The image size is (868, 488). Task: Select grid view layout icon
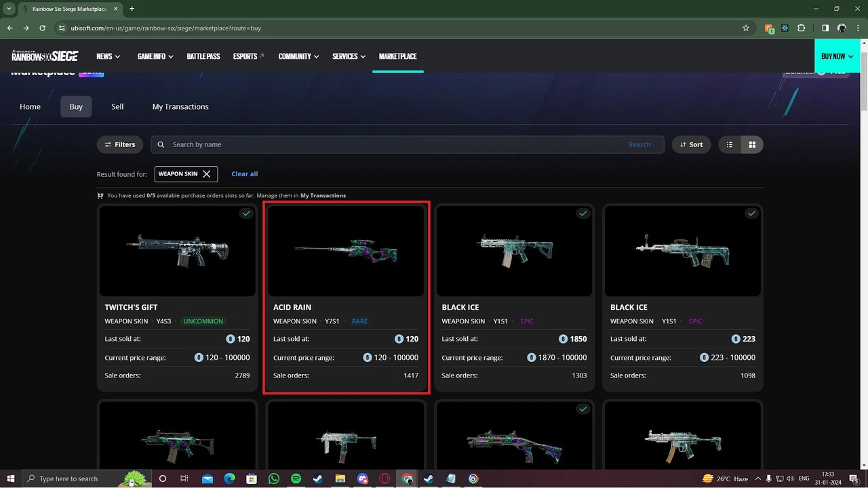(752, 144)
